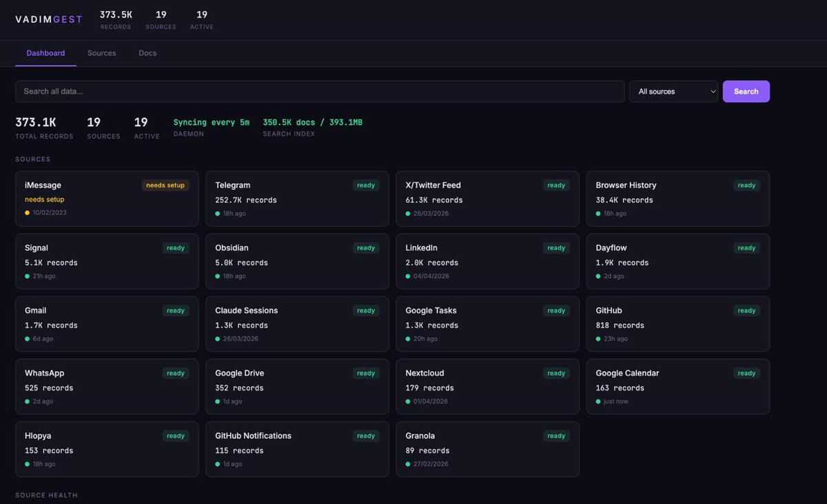Click the 38.4K records count
The height and width of the screenshot is (504, 827).
pyautogui.click(x=624, y=200)
